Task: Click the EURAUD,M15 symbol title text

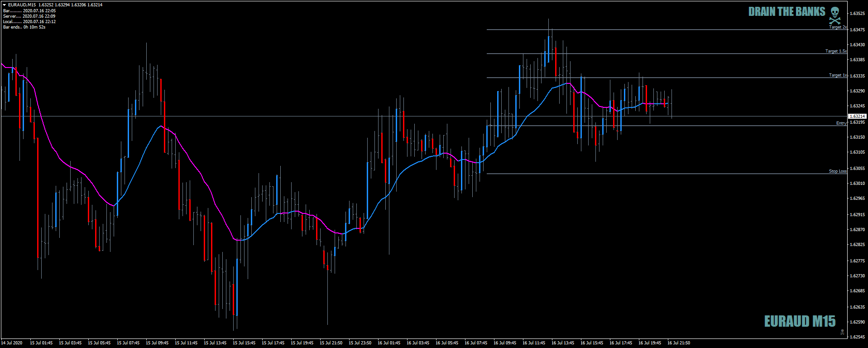Action: coord(22,5)
